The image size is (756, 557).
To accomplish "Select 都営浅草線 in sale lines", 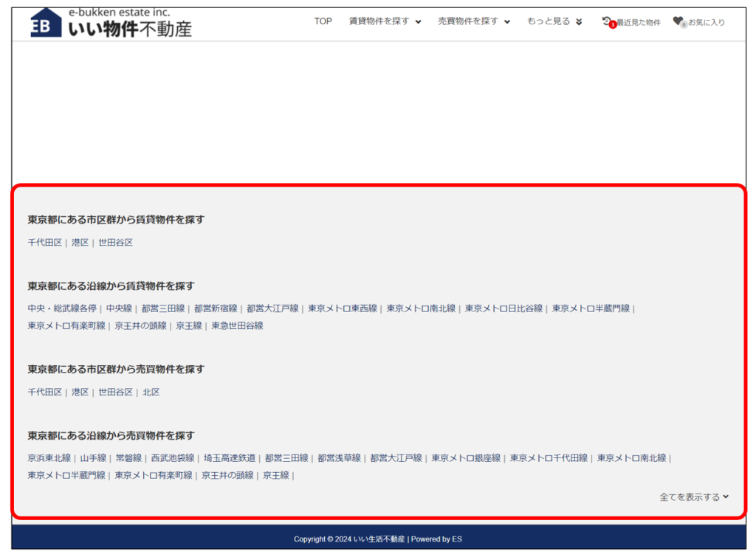I will (339, 458).
